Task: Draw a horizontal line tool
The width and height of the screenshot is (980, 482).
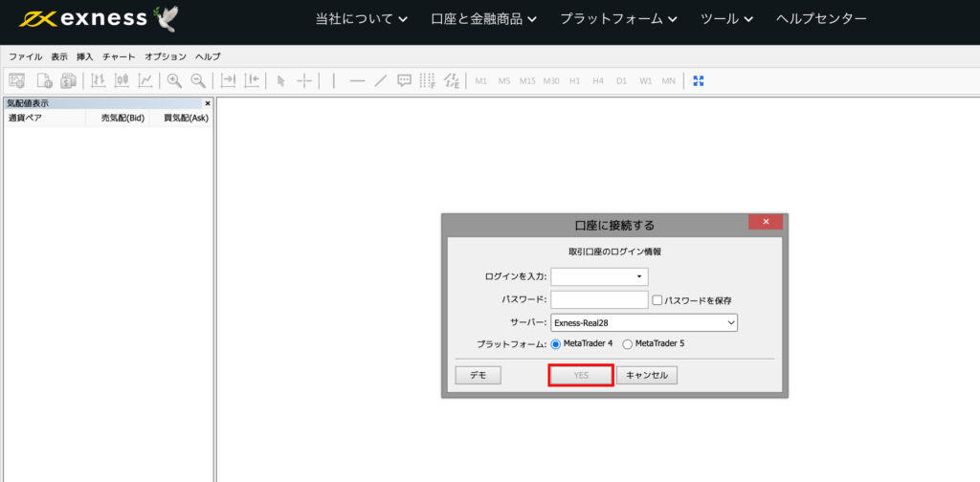Action: [x=357, y=80]
